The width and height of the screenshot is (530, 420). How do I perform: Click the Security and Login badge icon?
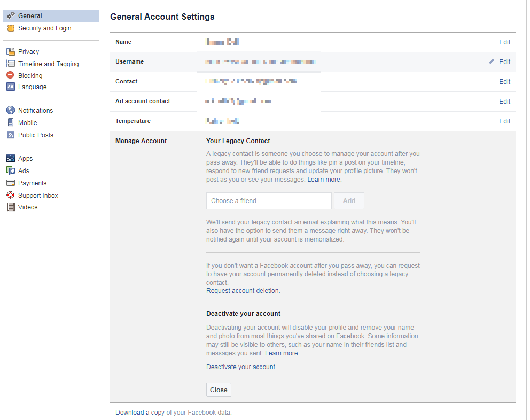coord(11,28)
